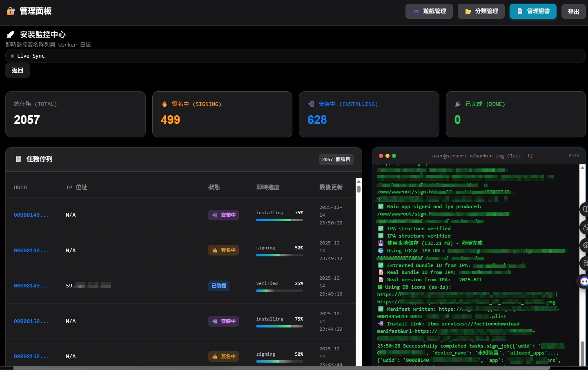Image resolution: width=588 pixels, height=370 pixels.
Task: Click the lock icon beside 管理面板
Action: click(x=11, y=11)
